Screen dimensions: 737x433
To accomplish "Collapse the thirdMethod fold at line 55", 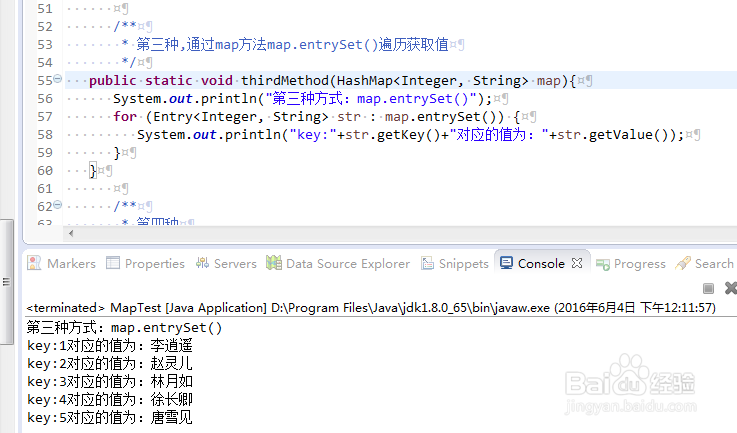I will [57, 80].
